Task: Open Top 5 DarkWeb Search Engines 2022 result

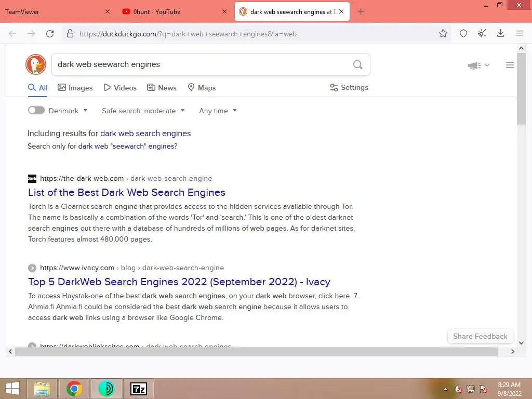Action: (179, 282)
